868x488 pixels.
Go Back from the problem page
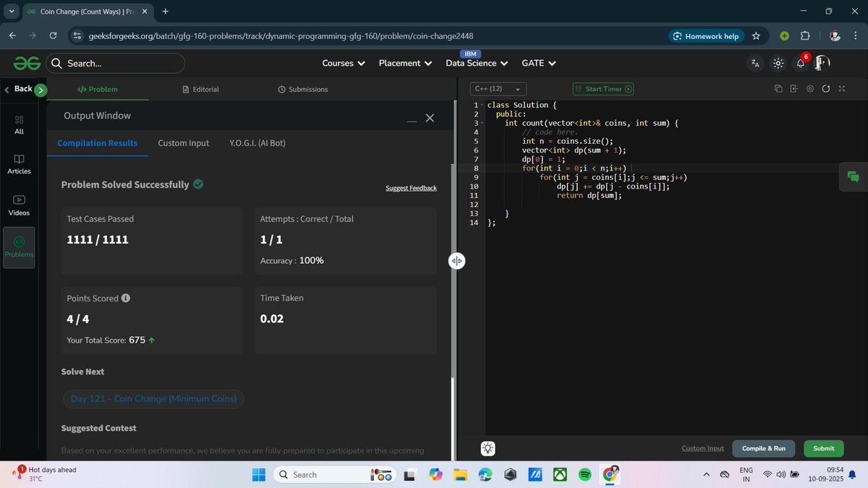[x=18, y=89]
